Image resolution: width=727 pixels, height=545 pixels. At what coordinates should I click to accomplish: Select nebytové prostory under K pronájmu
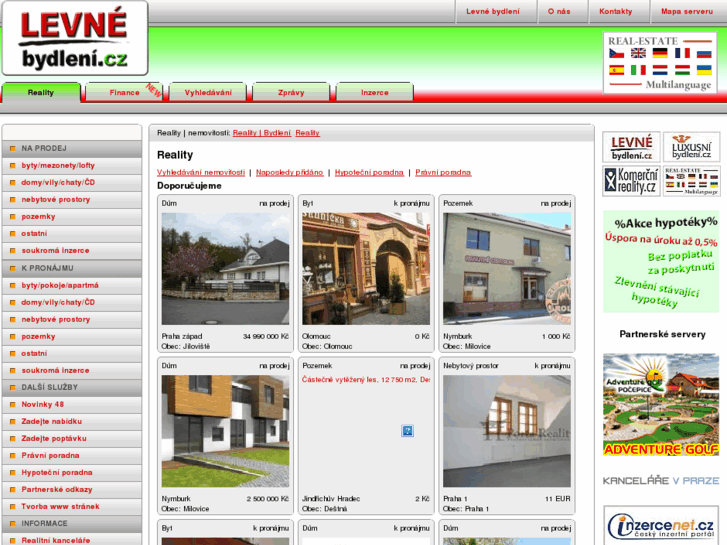point(72,320)
